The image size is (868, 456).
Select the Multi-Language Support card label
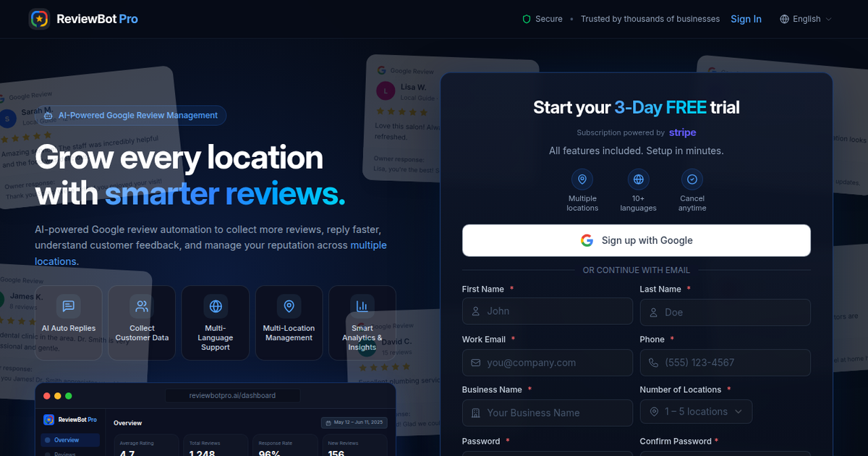pos(216,337)
